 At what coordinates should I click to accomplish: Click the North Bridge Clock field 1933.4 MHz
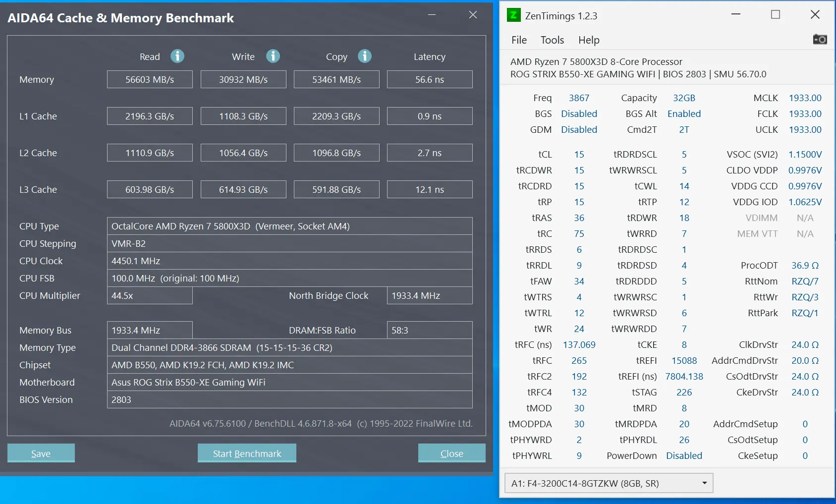pos(430,295)
